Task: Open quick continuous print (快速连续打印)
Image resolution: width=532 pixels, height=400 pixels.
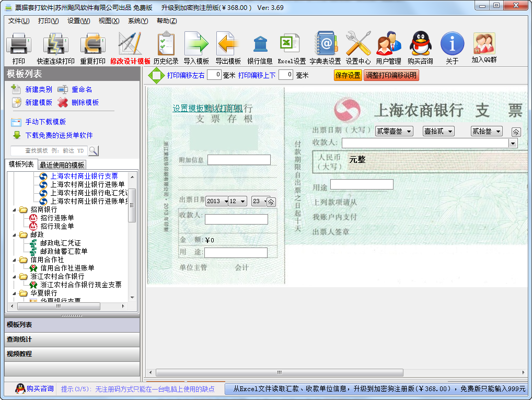Action: coord(55,48)
